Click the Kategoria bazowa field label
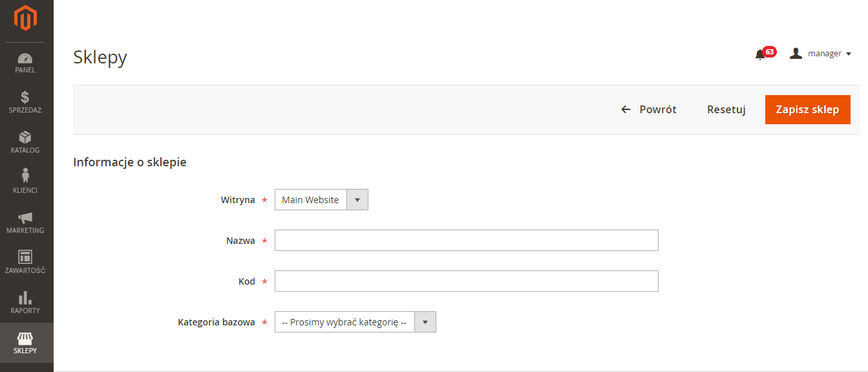The image size is (868, 372). tap(217, 322)
